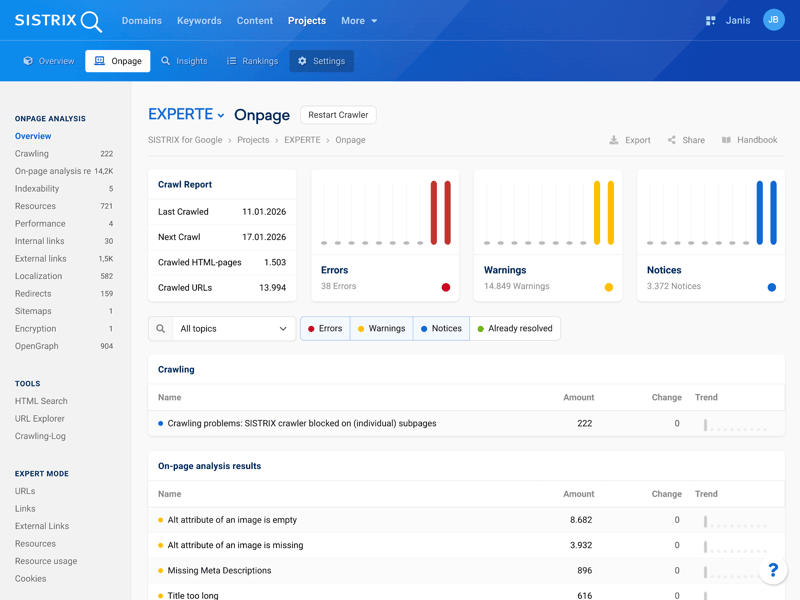This screenshot has height=600, width=800.
Task: Click the blue question mark help icon
Action: pyautogui.click(x=772, y=571)
